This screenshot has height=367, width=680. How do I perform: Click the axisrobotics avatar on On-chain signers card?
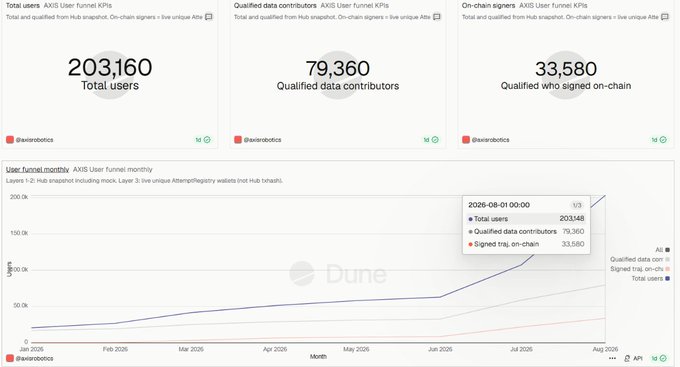466,140
